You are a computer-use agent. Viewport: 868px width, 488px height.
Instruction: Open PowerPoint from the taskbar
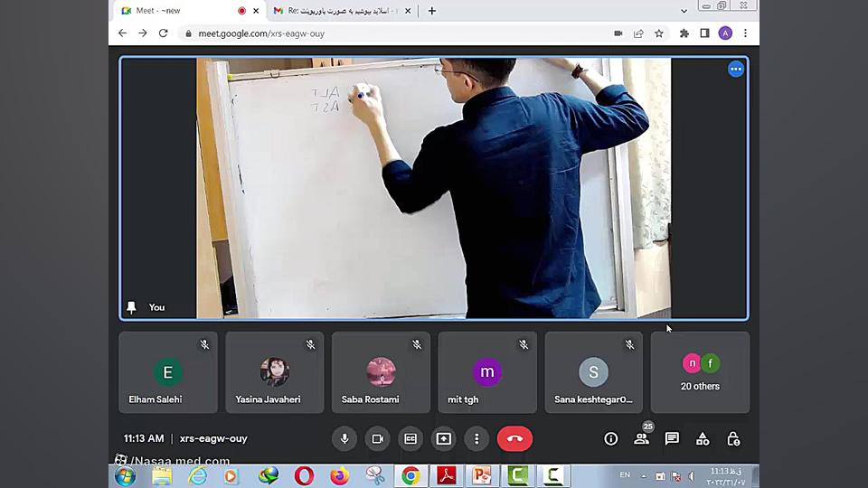(x=482, y=476)
